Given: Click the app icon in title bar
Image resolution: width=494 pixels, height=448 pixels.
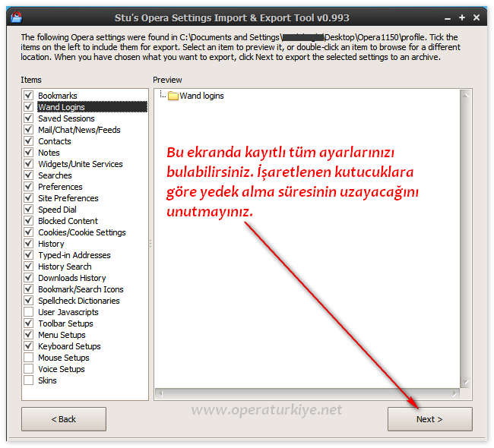Looking at the screenshot, I should click(x=17, y=17).
